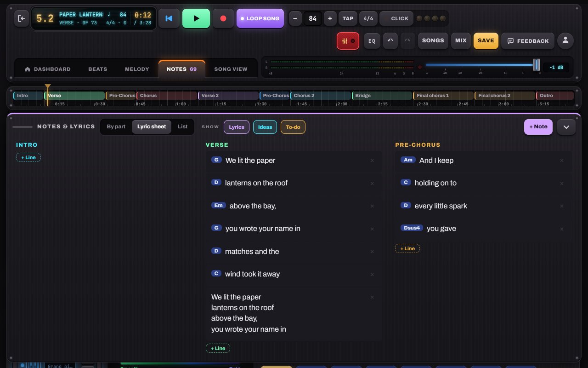The height and width of the screenshot is (368, 588).
Task: Select the List view mode
Action: pos(182,126)
